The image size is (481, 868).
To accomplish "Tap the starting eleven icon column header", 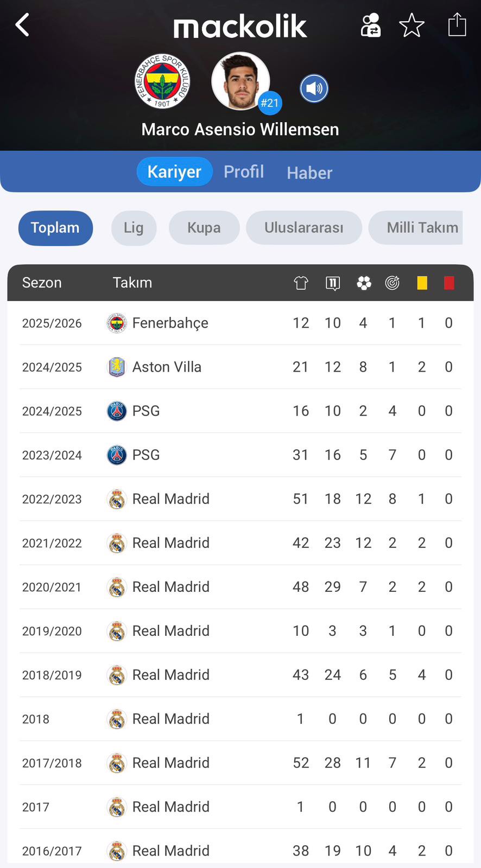I will 333,283.
